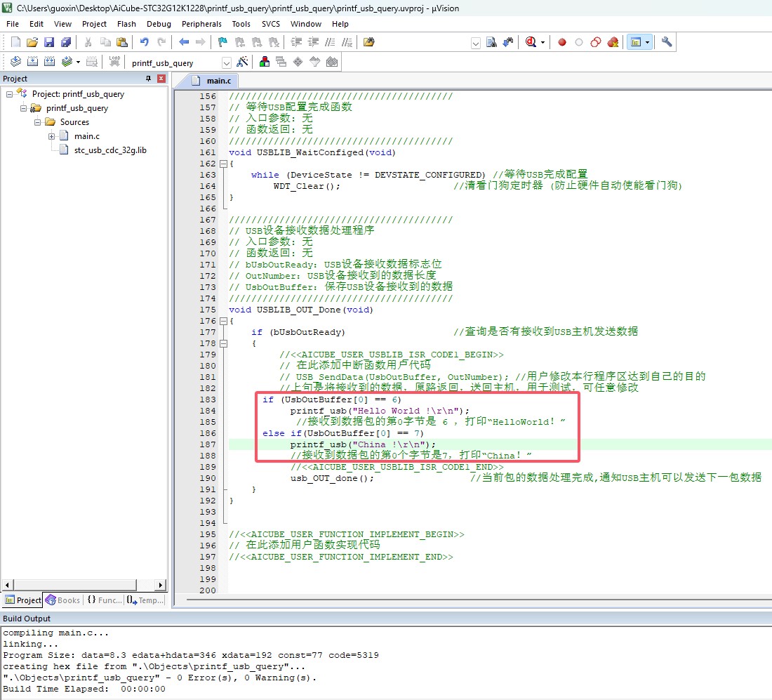The image size is (772, 700).
Task: Collapse the printf_usb_query target node
Action: point(23,108)
